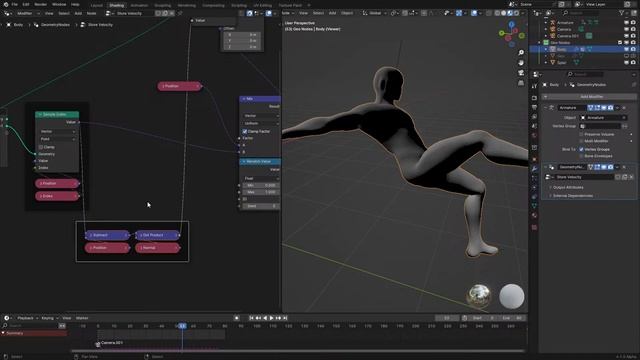Screen dimensions: 640x360
Task: Collapse the Geo Nodes collection in outliner
Action: point(539,42)
